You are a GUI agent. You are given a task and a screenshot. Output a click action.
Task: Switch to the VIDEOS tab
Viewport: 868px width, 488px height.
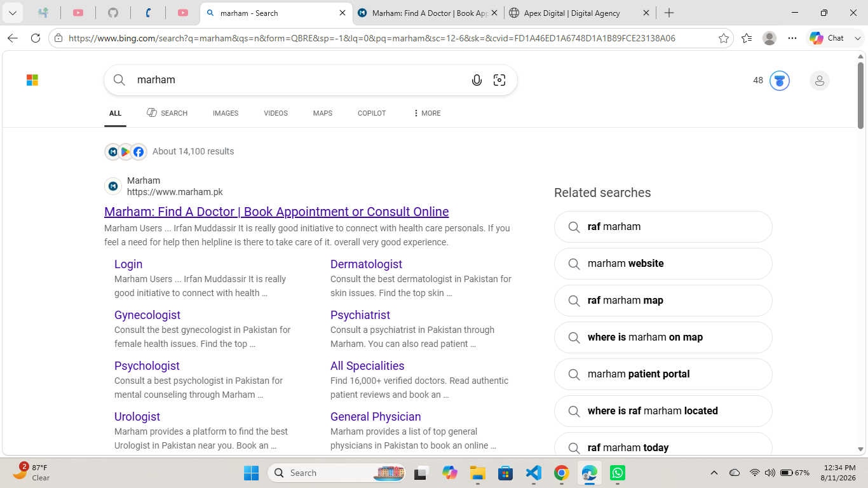pos(276,113)
